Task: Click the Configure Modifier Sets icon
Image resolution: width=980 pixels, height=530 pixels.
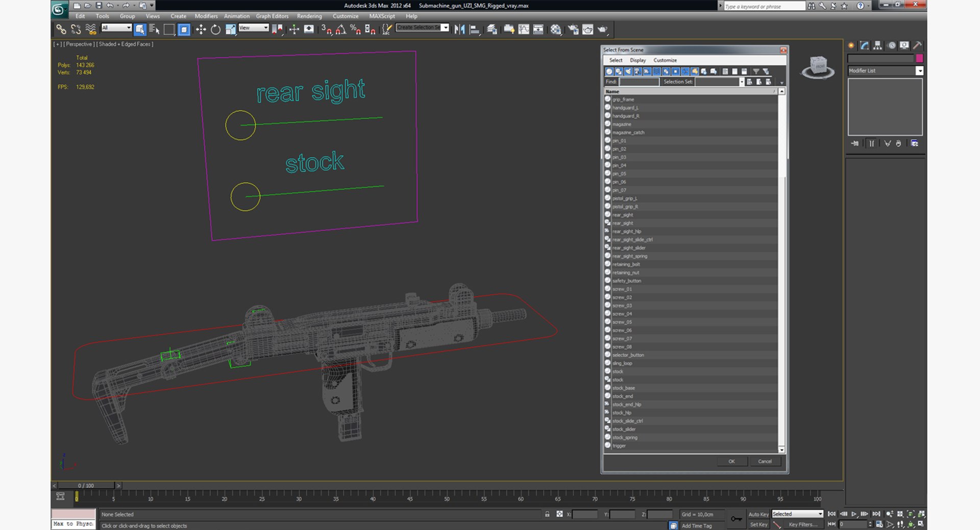Action: click(914, 143)
